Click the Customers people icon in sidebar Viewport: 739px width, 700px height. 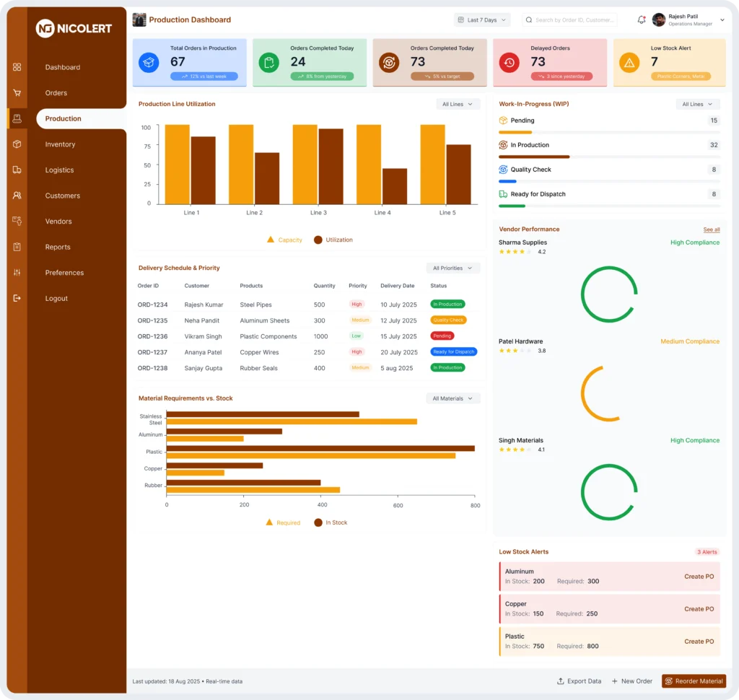pos(17,196)
